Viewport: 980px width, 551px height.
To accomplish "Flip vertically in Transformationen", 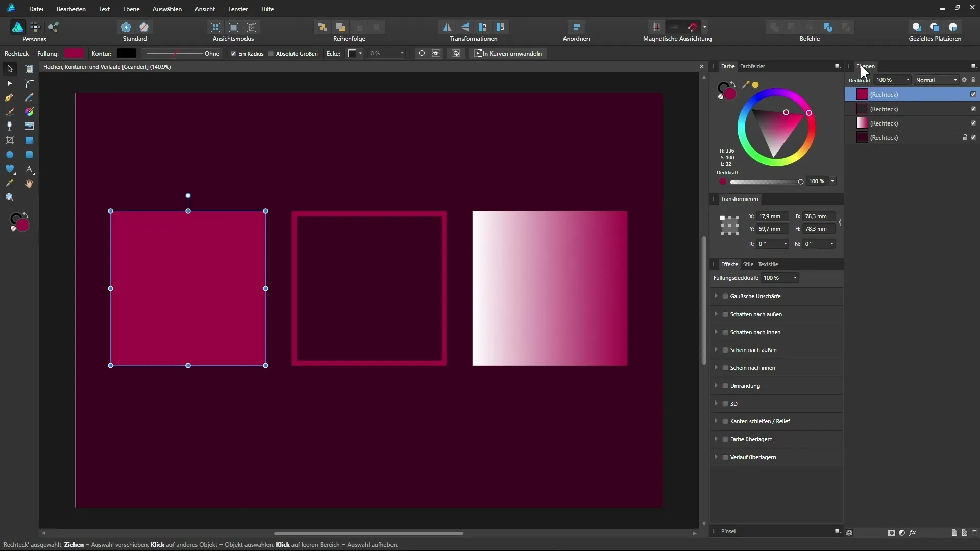I will click(465, 27).
